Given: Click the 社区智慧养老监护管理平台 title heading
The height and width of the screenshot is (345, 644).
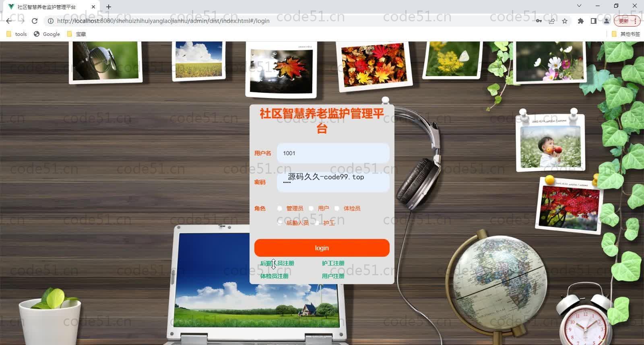Looking at the screenshot, I should point(322,121).
